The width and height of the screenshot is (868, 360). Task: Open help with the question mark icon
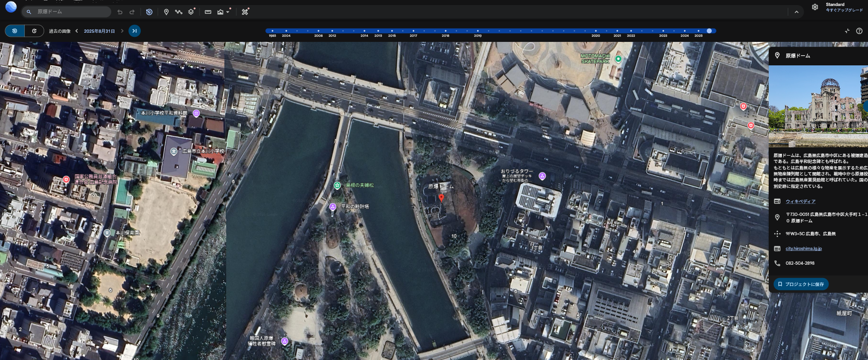click(x=859, y=31)
